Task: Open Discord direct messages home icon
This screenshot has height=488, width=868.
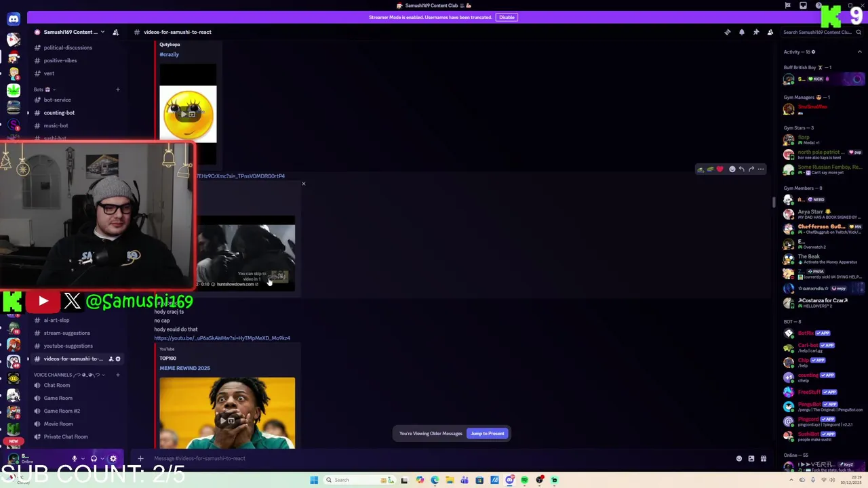Action: [x=14, y=18]
